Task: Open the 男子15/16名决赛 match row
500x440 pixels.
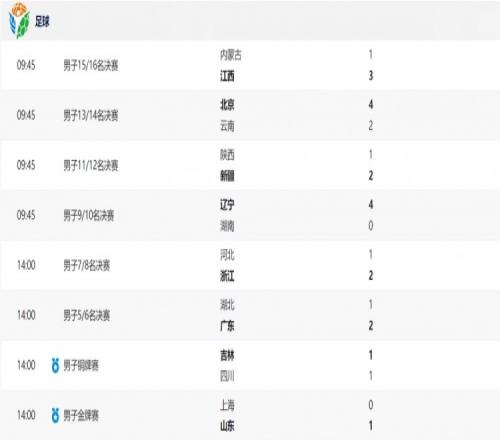Action: pyautogui.click(x=250, y=65)
